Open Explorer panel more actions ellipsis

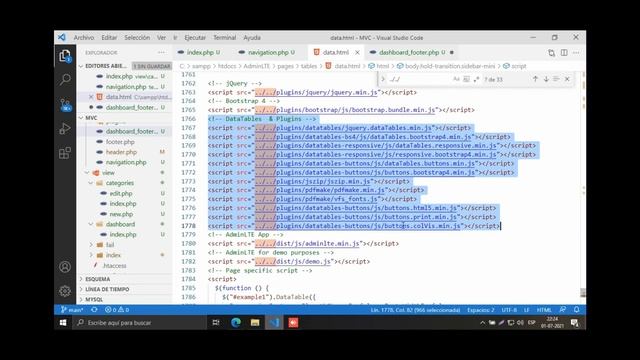162,52
